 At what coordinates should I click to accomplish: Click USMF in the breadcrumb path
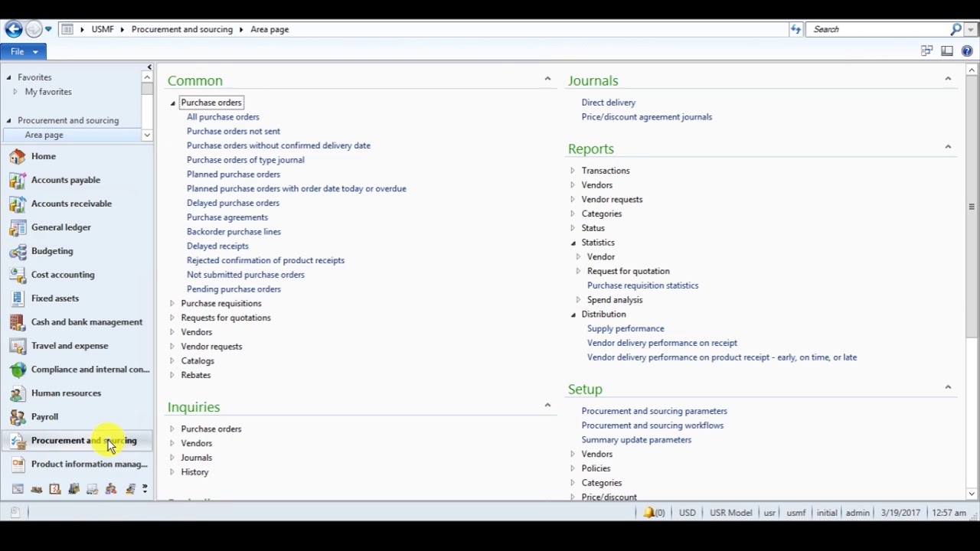103,29
